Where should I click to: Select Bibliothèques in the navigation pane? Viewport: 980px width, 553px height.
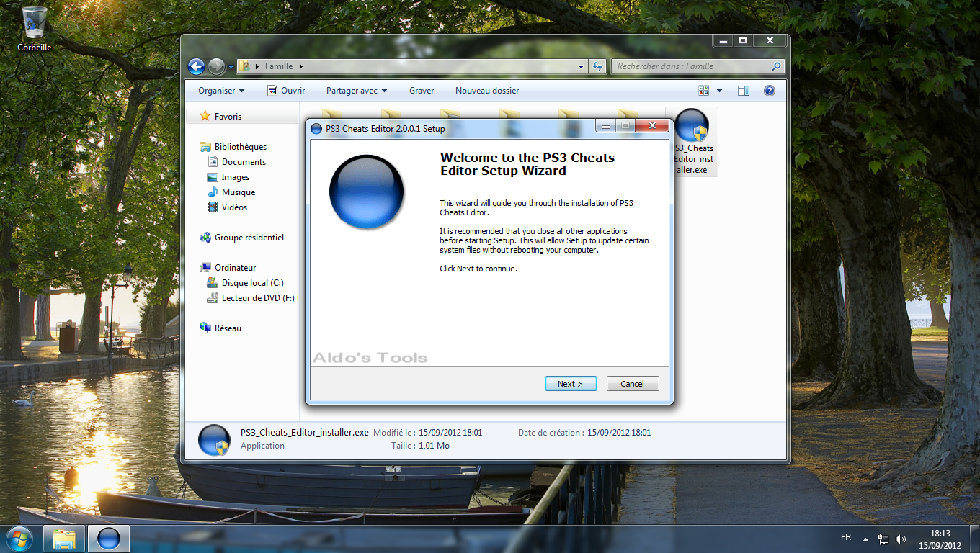(x=241, y=147)
